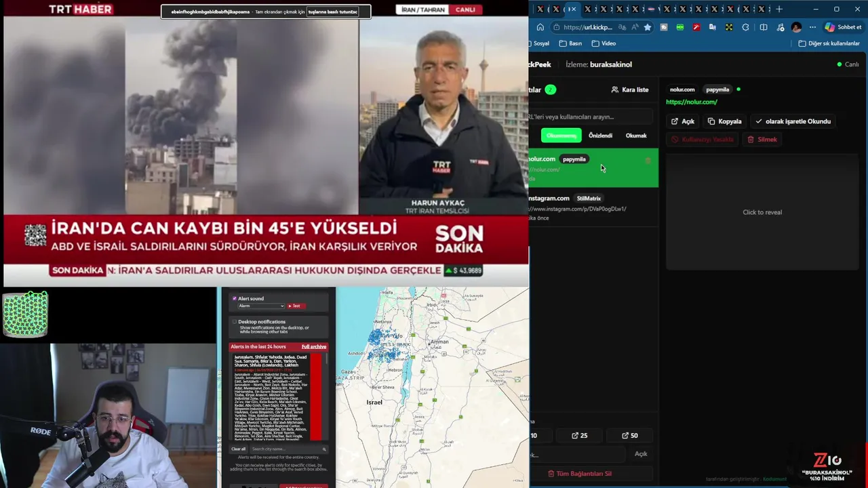Click the search magnifier icon in alerts panel
The height and width of the screenshot is (488, 868).
coord(324,449)
